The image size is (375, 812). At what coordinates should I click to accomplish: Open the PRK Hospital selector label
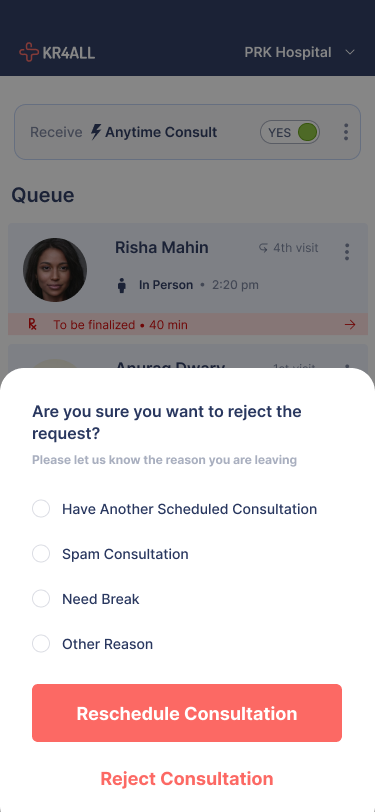(288, 52)
